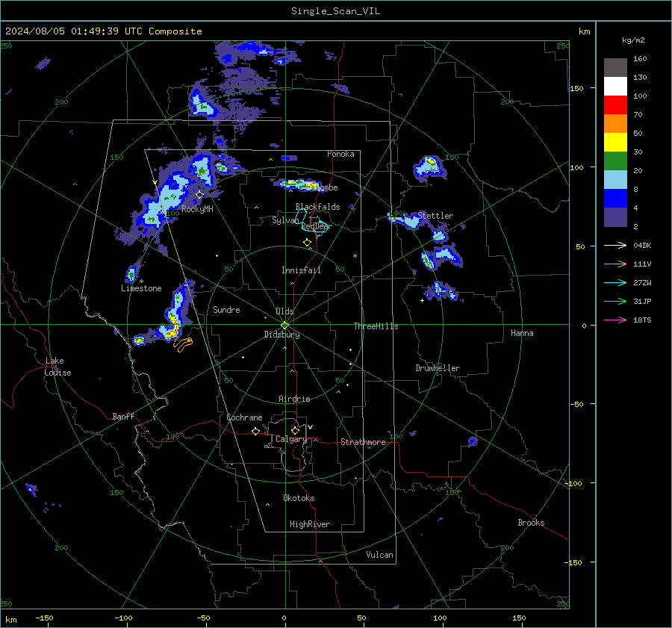Viewport: 672px width, 628px height.
Task: Select the white 100-130 legend color band
Action: tap(615, 87)
